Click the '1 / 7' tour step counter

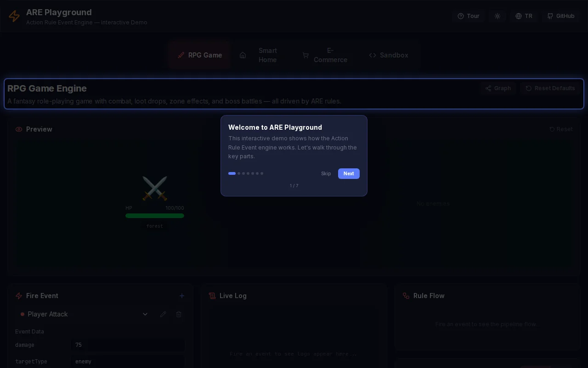[x=294, y=186]
